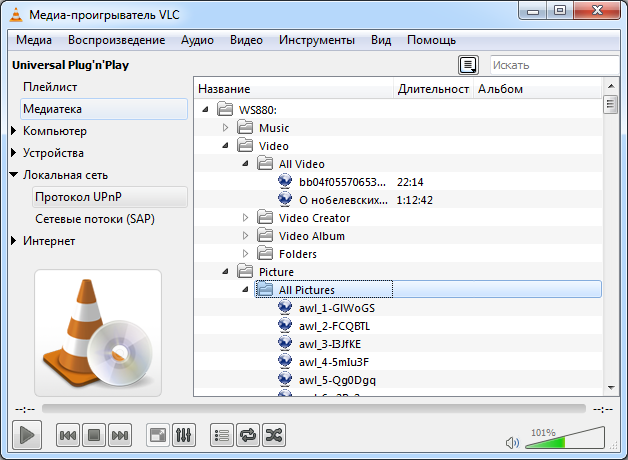Open the Медиа menu
The height and width of the screenshot is (460, 628).
click(34, 40)
